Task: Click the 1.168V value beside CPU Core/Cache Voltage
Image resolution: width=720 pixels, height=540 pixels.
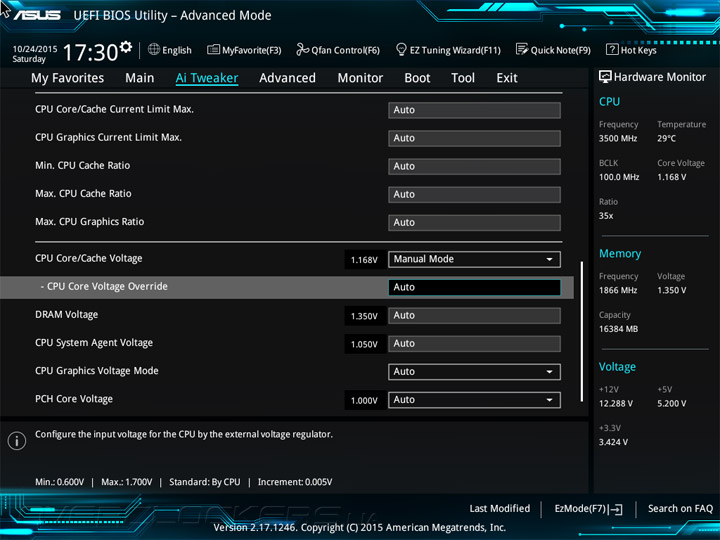Action: [x=364, y=260]
